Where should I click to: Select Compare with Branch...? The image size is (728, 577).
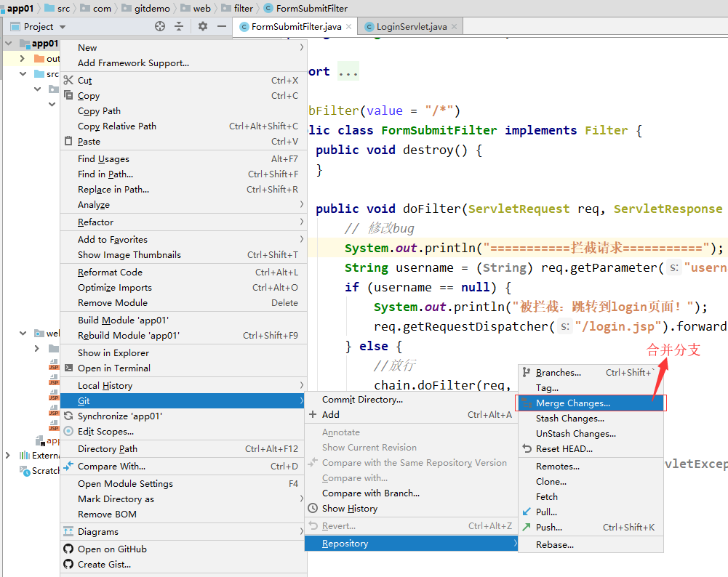411,493
